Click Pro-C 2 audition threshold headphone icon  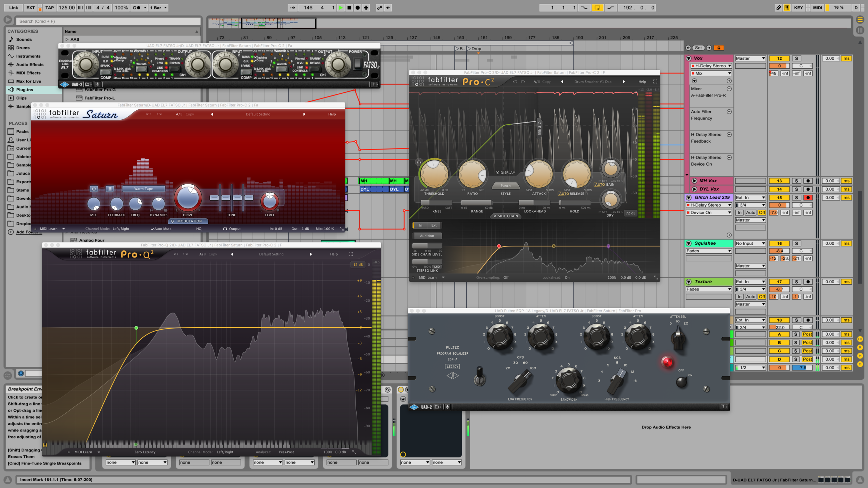point(419,162)
